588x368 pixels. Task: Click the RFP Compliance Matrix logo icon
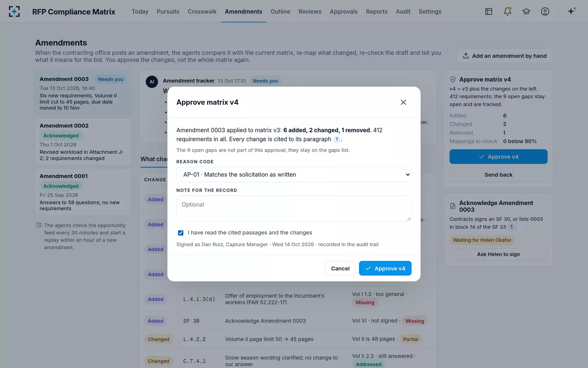click(14, 11)
